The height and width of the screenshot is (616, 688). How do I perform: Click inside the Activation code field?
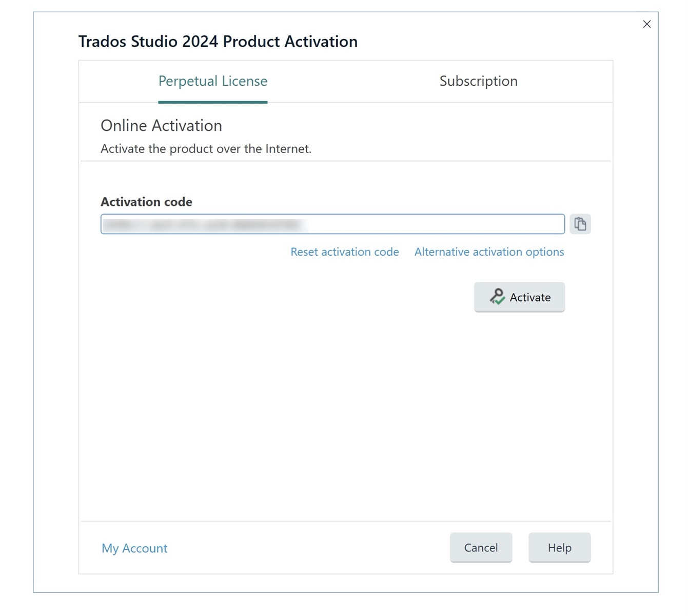[x=332, y=224]
